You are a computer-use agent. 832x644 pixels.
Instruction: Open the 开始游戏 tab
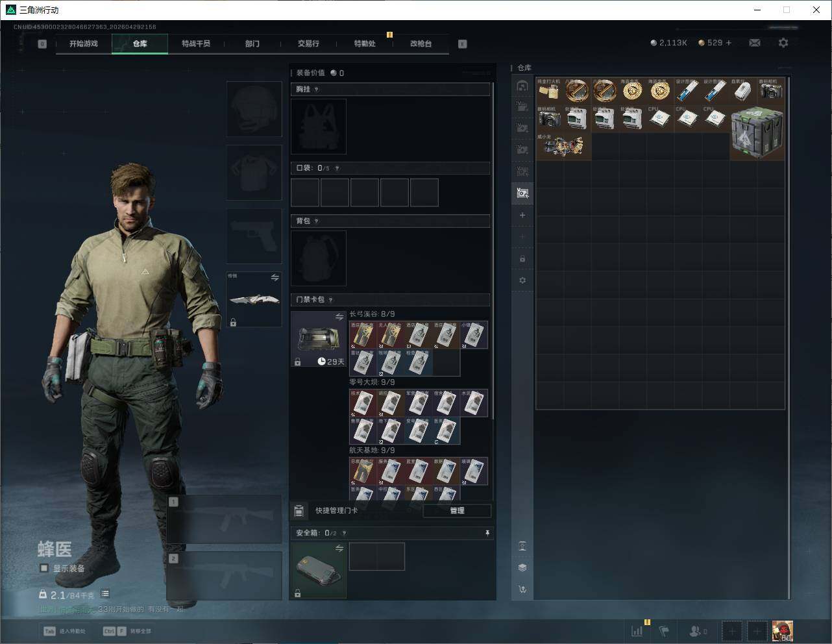point(84,43)
